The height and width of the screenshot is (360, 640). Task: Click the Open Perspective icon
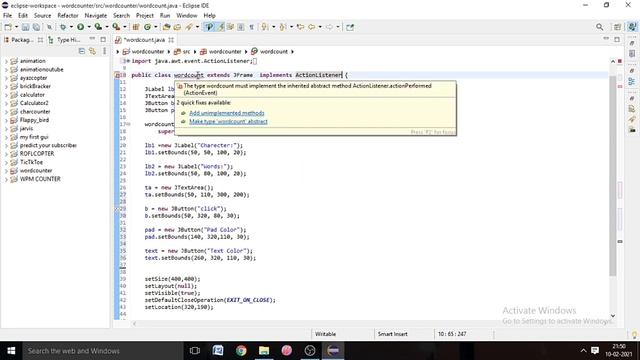(x=617, y=27)
